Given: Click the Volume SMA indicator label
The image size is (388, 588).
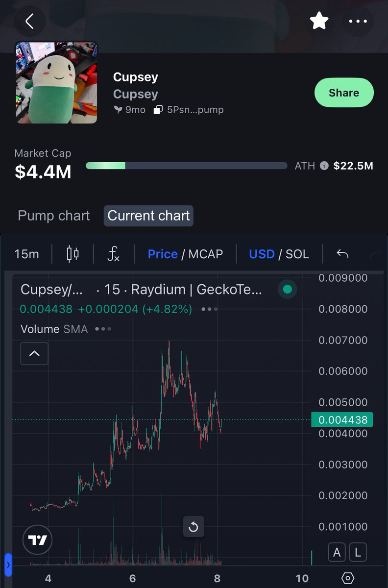Looking at the screenshot, I should coord(54,329).
